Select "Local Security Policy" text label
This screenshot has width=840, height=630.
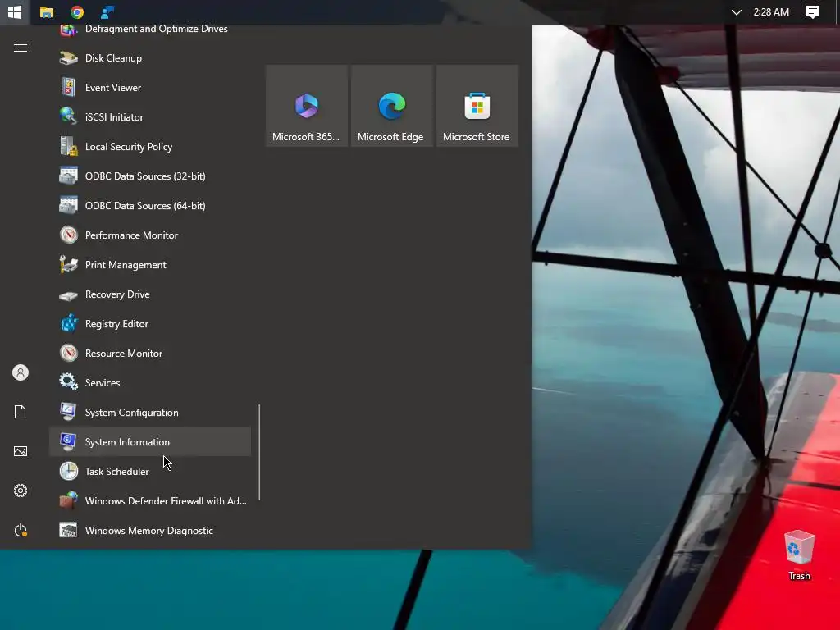coord(129,146)
